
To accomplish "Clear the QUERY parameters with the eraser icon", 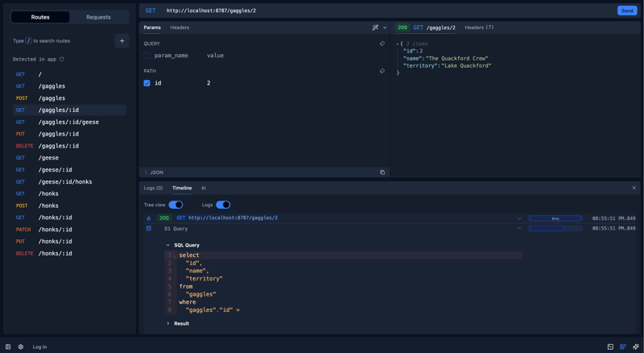I will [382, 44].
